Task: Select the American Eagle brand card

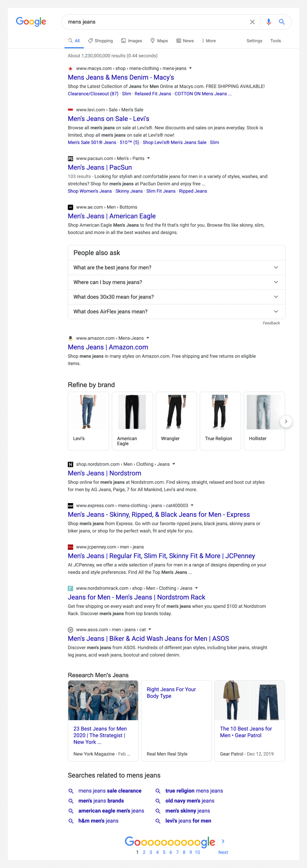Action: tap(132, 421)
